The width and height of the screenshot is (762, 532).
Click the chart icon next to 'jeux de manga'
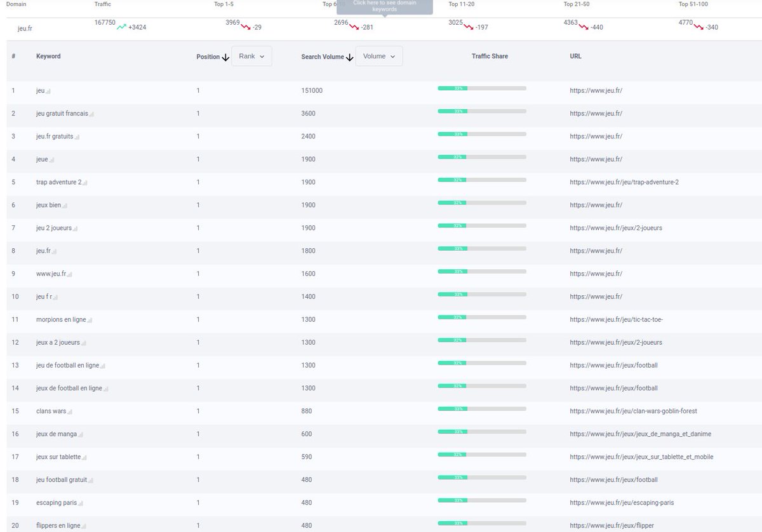pyautogui.click(x=81, y=435)
